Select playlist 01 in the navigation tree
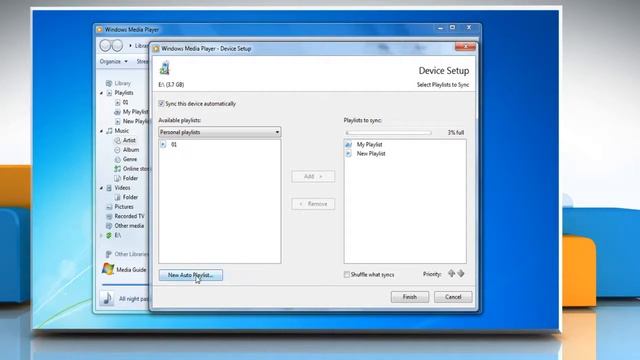The width and height of the screenshot is (640, 360). click(126, 102)
